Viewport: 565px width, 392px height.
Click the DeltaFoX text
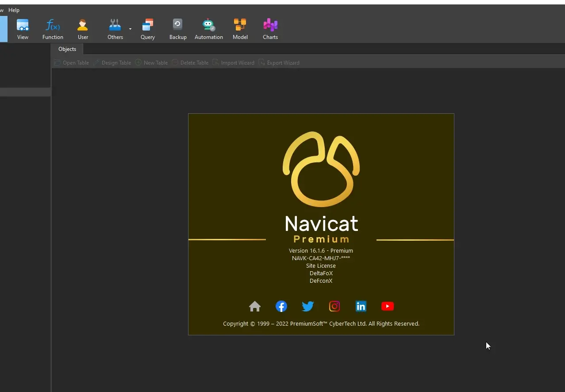click(x=321, y=273)
